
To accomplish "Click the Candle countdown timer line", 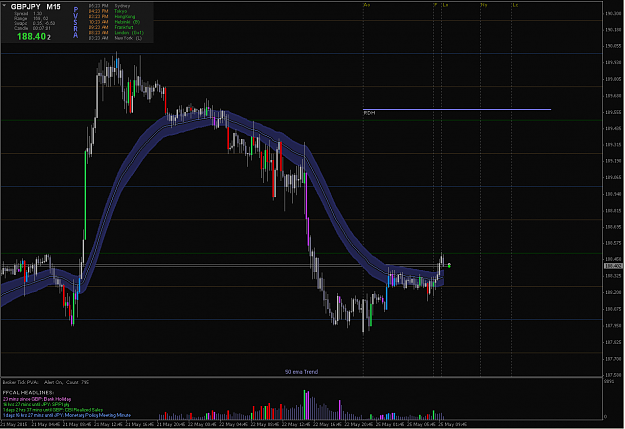I will (32, 28).
